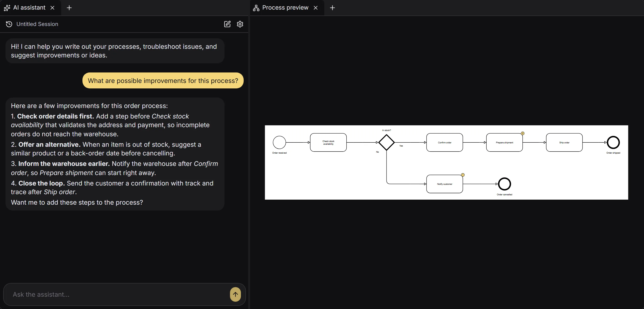Click 'Check order details first.' suggestion
The image size is (644, 309).
pos(56,116)
